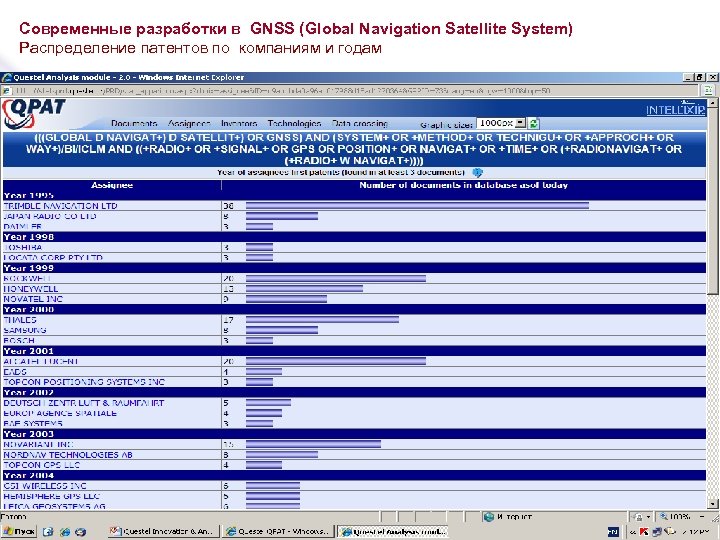Viewport: 720px width, 540px height.
Task: Open the Assignees menu
Action: tap(189, 124)
